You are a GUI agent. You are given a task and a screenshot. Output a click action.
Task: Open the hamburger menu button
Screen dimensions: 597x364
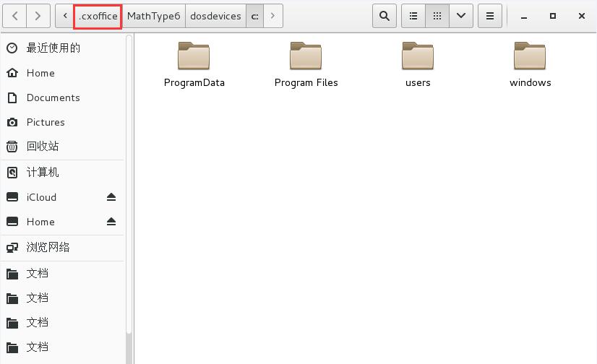(x=489, y=16)
